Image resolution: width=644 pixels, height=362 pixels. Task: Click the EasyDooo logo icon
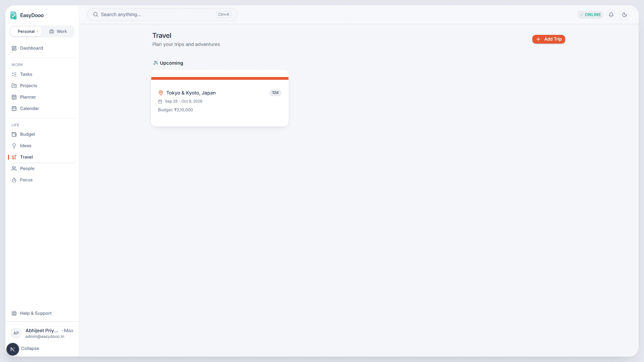pos(13,15)
